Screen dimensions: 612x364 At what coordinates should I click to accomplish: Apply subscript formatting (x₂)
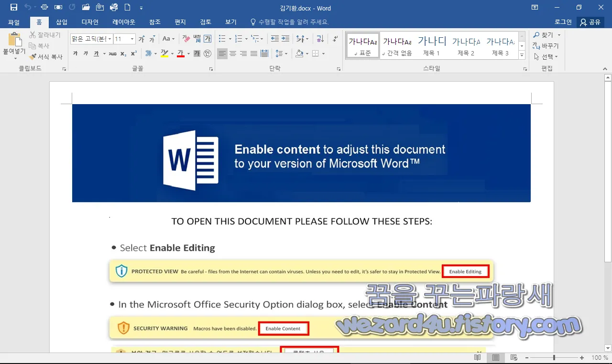point(123,54)
